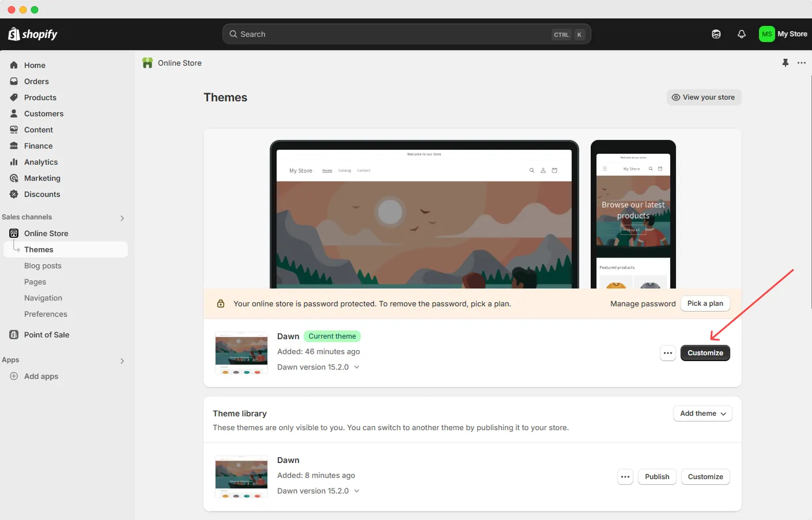
Task: Open Navigation under Online Store
Action: (43, 298)
